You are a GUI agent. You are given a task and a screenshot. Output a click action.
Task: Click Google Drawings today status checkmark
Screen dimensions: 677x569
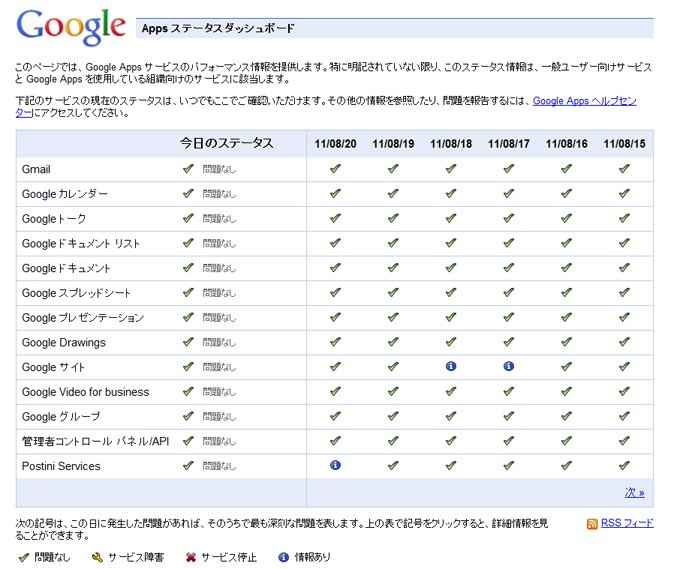(x=188, y=342)
